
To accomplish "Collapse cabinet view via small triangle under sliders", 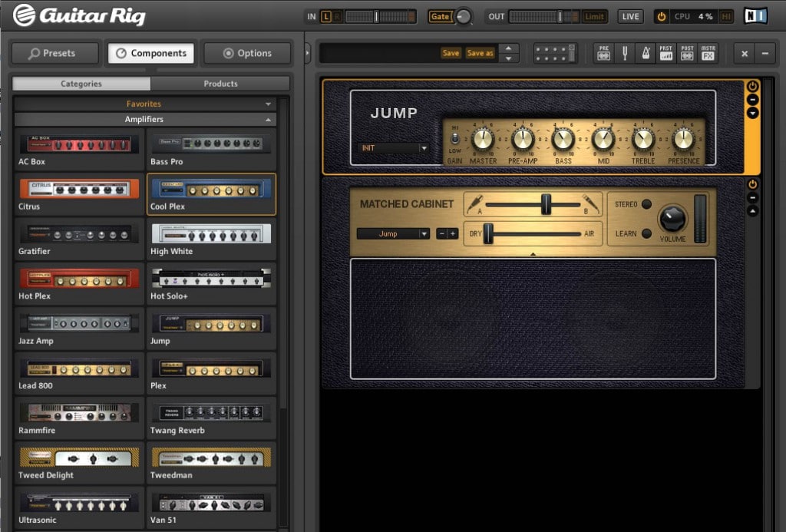I will 533,254.
